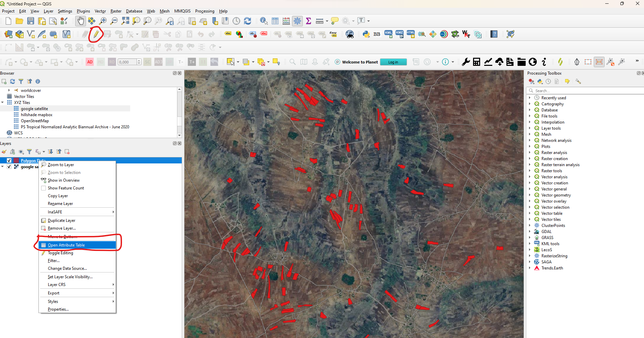
Task: Choose Properties... in the layer context menu
Action: (58, 309)
